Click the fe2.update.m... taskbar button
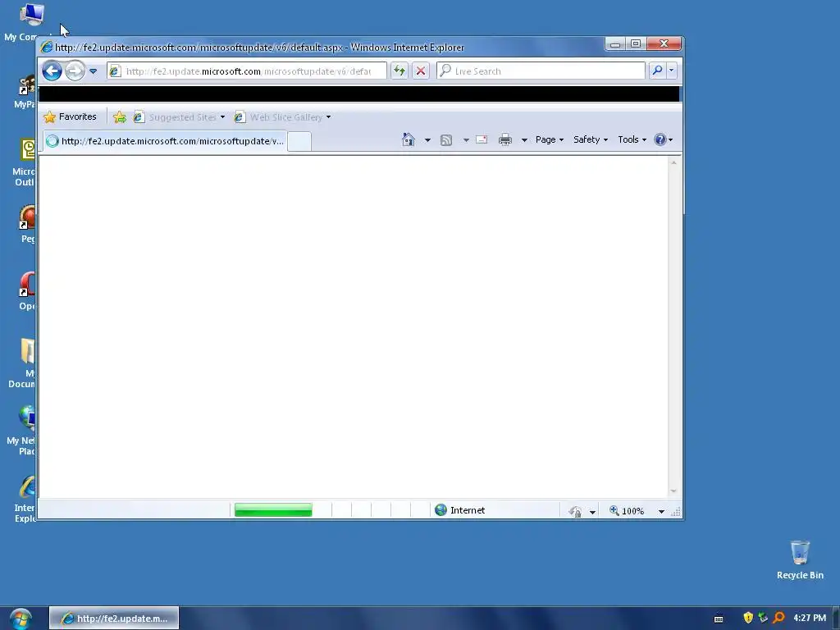840x630 pixels. pyautogui.click(x=114, y=619)
